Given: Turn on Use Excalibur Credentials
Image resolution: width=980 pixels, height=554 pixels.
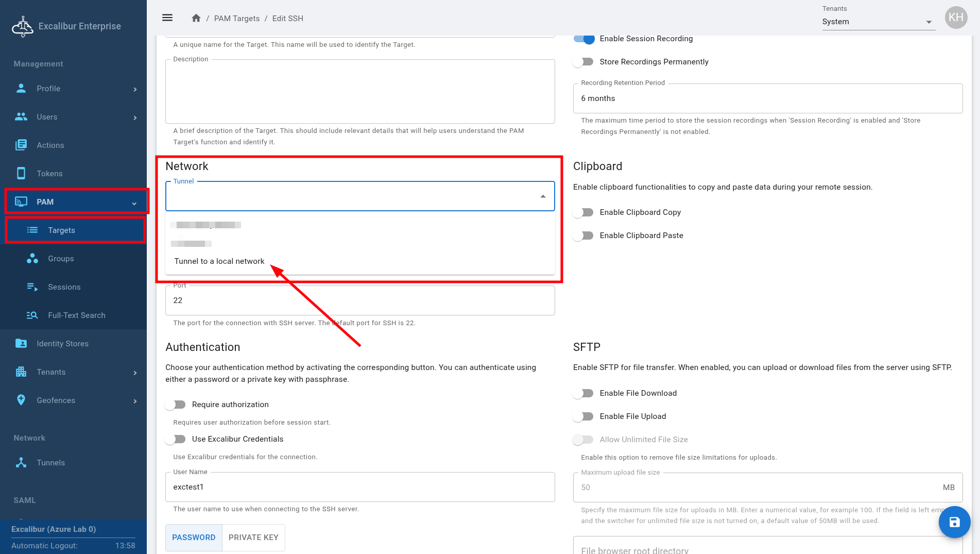Looking at the screenshot, I should click(176, 439).
